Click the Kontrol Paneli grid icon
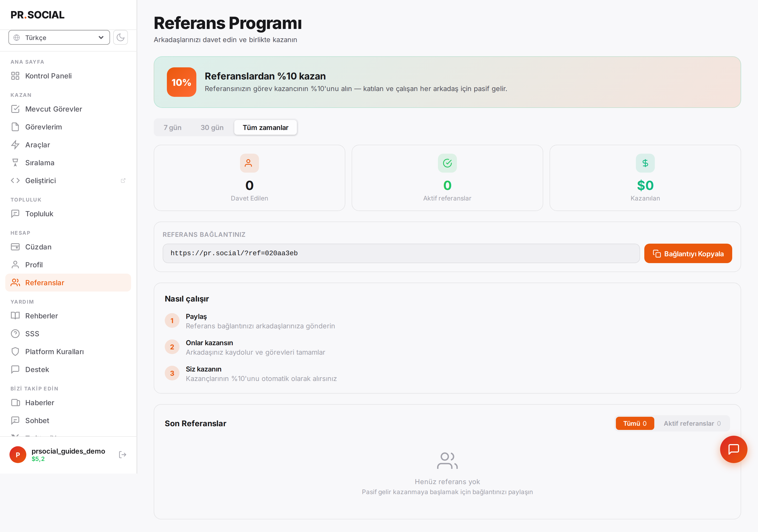Image resolution: width=758 pixels, height=532 pixels. pyautogui.click(x=15, y=76)
